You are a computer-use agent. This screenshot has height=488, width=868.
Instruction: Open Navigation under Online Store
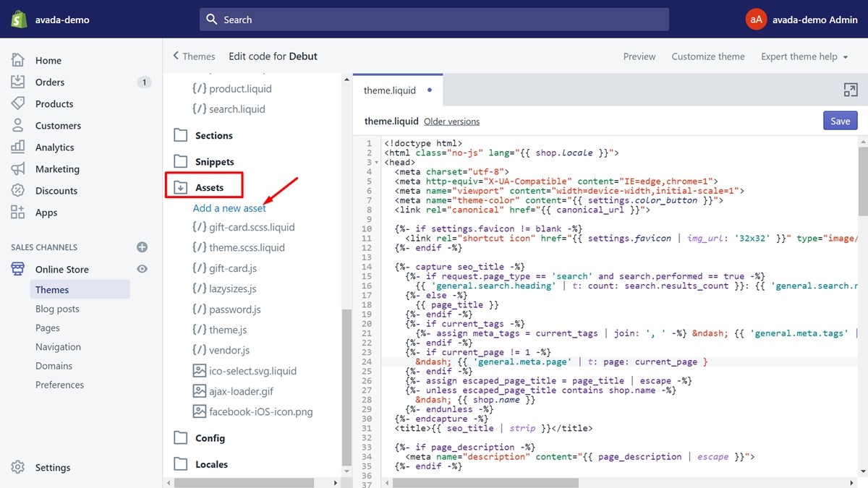(58, 347)
